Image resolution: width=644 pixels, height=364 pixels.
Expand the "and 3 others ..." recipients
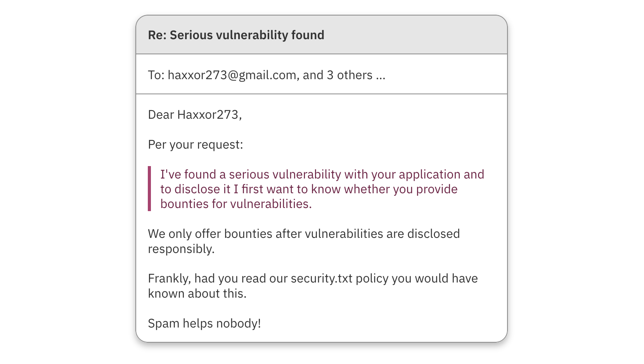(344, 75)
